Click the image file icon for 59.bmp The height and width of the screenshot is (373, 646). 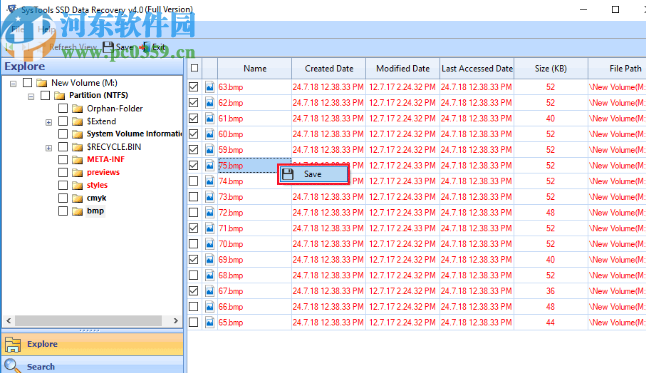(x=210, y=150)
